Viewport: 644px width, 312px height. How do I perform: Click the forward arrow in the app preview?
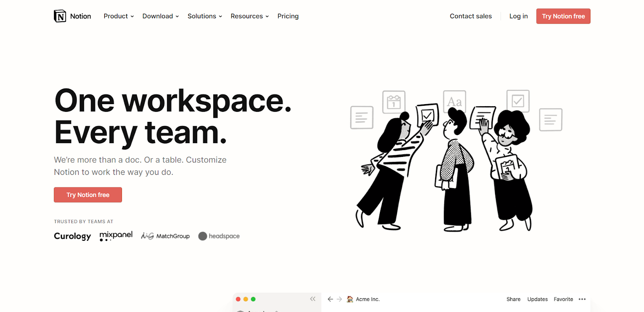(x=339, y=299)
